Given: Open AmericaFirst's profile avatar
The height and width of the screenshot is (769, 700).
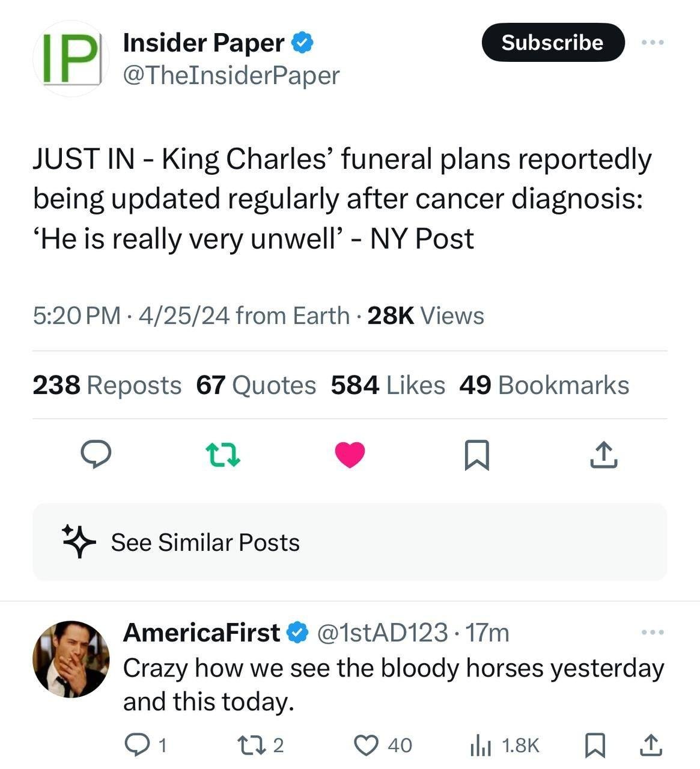Looking at the screenshot, I should coord(71,659).
